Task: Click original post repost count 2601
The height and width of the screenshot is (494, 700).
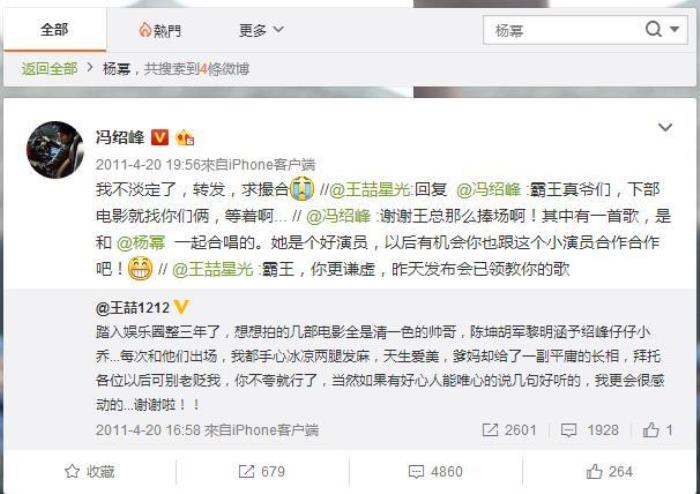Action: [509, 430]
